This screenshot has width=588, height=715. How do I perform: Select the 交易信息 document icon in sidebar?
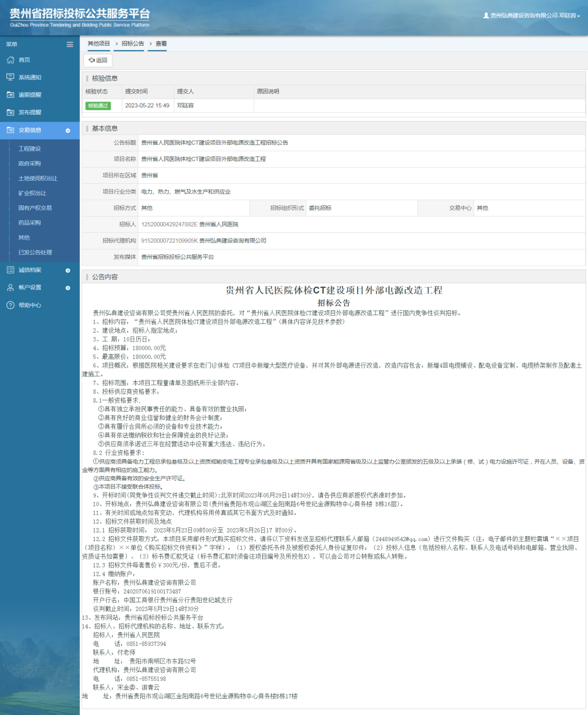pos(10,130)
